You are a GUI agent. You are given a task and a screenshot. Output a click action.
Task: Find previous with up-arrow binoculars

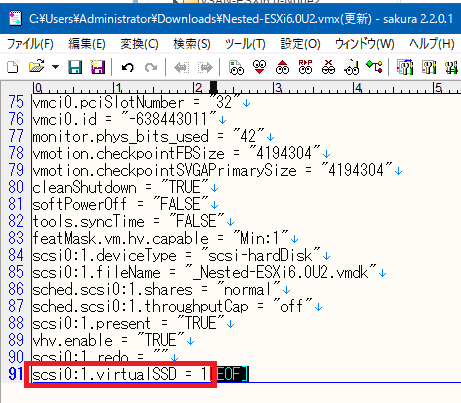tap(282, 67)
